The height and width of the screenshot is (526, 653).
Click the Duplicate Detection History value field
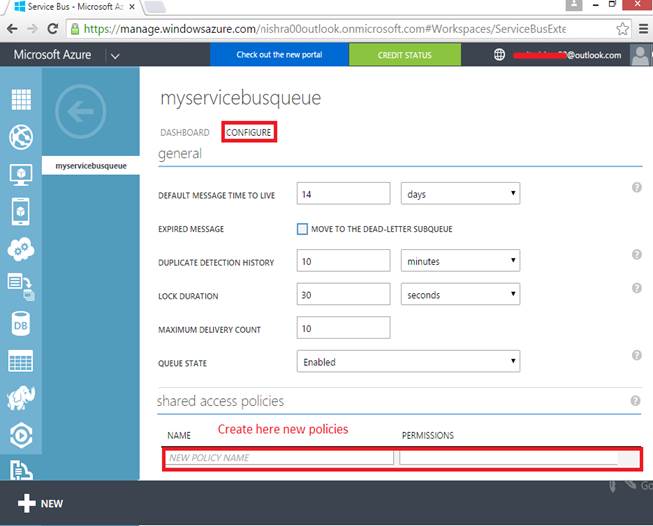pyautogui.click(x=344, y=261)
